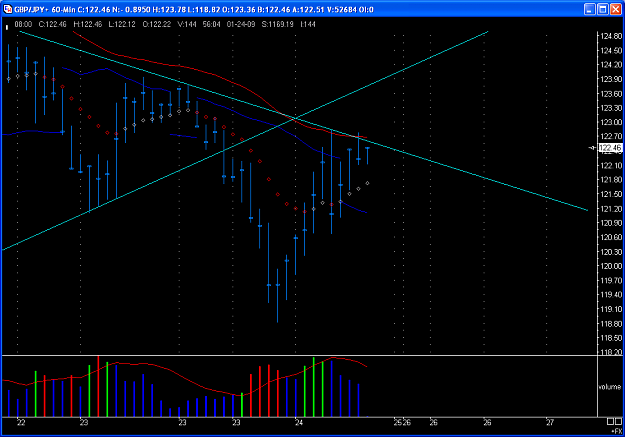Minimize the GBP/JPY chart window
Image resolution: width=625 pixels, height=437 pixels.
pyautogui.click(x=590, y=9)
